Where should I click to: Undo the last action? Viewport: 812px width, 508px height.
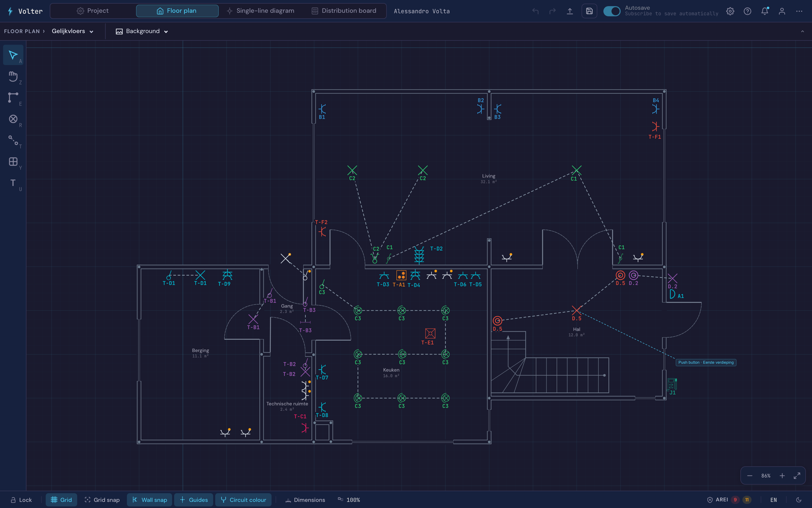(x=535, y=11)
